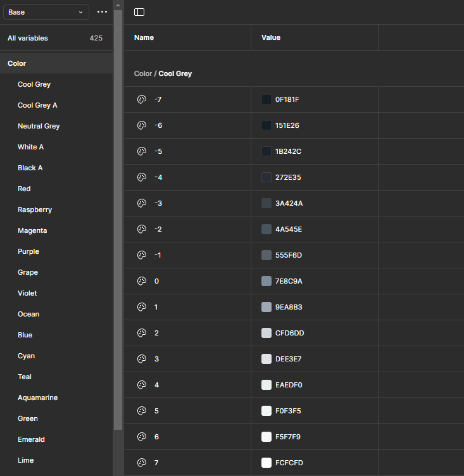Viewport: 464px width, 476px height.
Task: Click the F0F3F5 hex value text
Action: pyautogui.click(x=288, y=411)
